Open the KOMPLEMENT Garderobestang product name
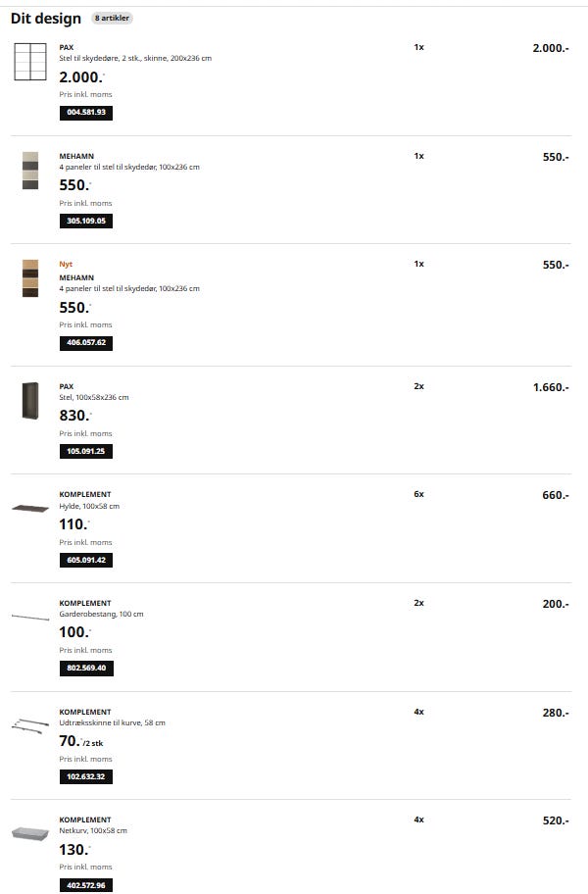This screenshot has height=894, width=588. (85, 603)
